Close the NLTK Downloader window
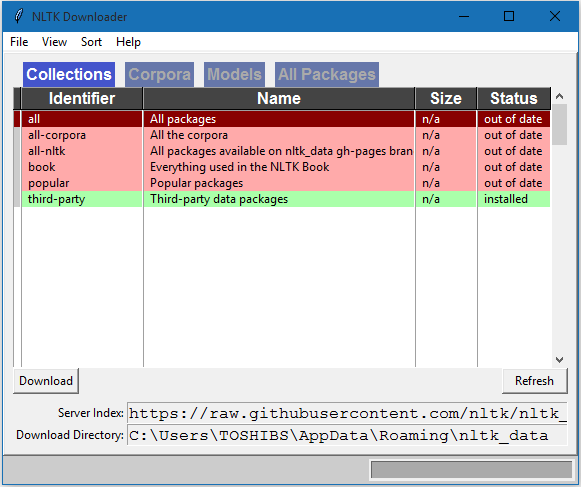The height and width of the screenshot is (487, 581). (x=555, y=16)
